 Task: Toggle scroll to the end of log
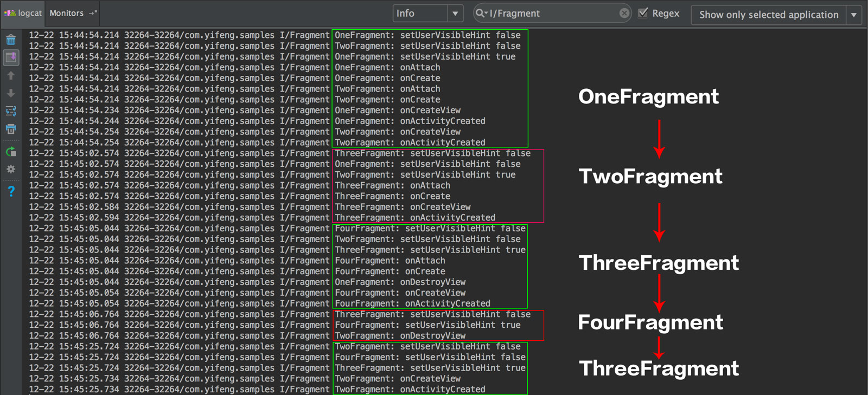click(11, 57)
